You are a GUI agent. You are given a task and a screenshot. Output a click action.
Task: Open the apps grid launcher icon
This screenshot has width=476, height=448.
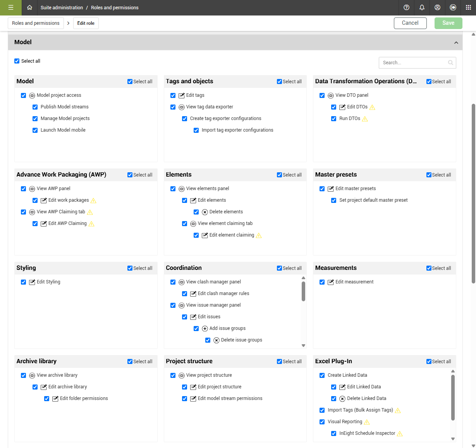pyautogui.click(x=468, y=7)
